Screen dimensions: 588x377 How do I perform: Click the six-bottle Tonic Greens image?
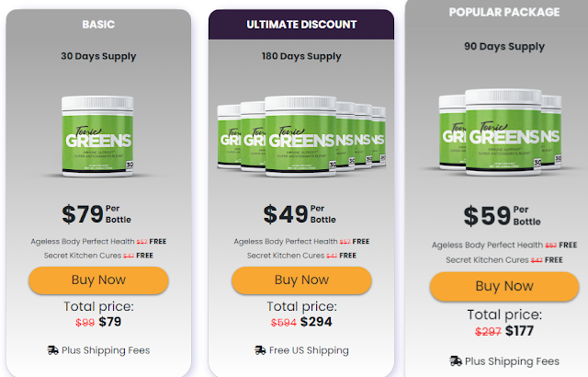tap(301, 136)
